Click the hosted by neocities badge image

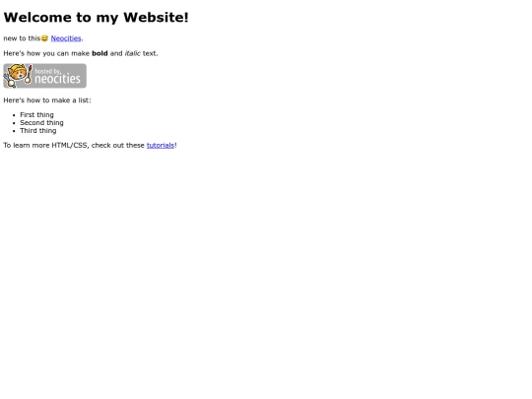tap(44, 76)
